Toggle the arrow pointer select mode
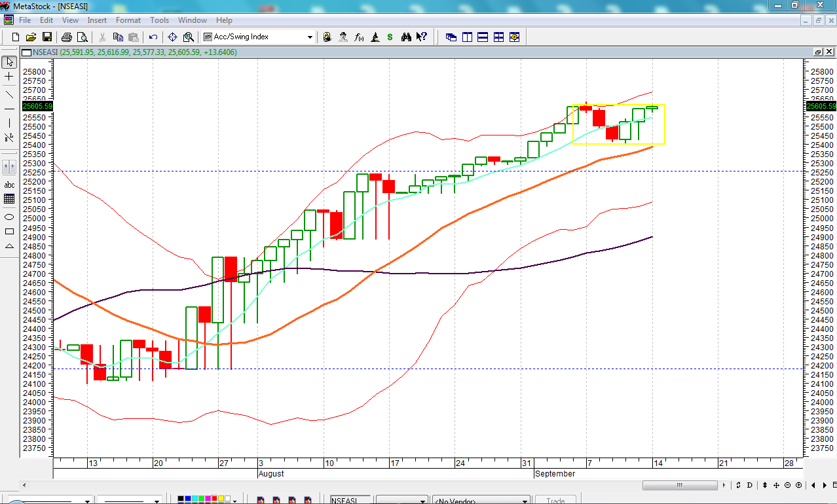The height and width of the screenshot is (504, 837). [9, 62]
